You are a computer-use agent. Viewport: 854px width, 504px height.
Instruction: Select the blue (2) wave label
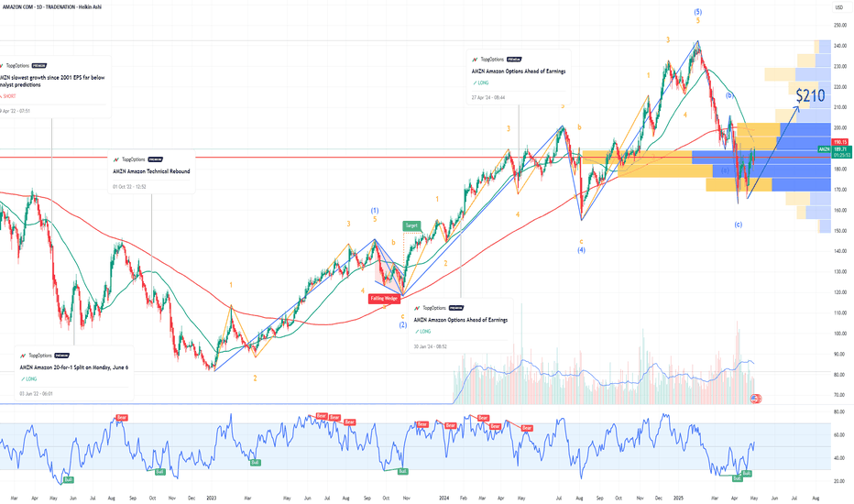[x=402, y=325]
